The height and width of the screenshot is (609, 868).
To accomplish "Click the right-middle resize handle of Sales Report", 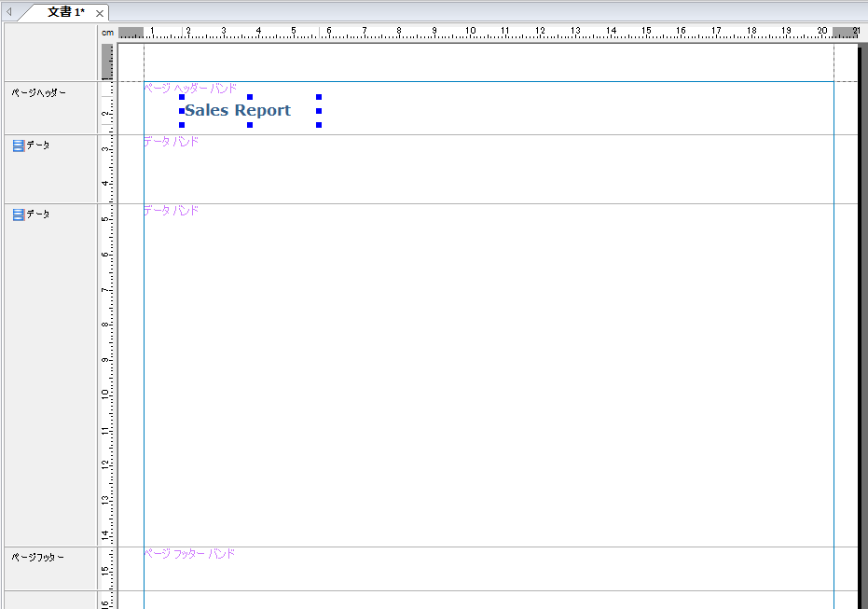I will point(319,111).
